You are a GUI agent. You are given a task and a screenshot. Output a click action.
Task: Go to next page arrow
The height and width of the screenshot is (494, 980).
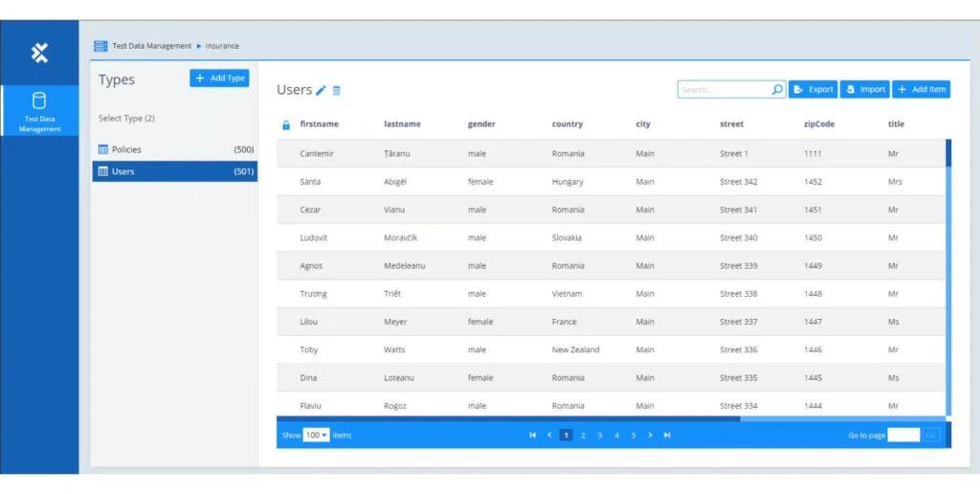[x=650, y=435]
